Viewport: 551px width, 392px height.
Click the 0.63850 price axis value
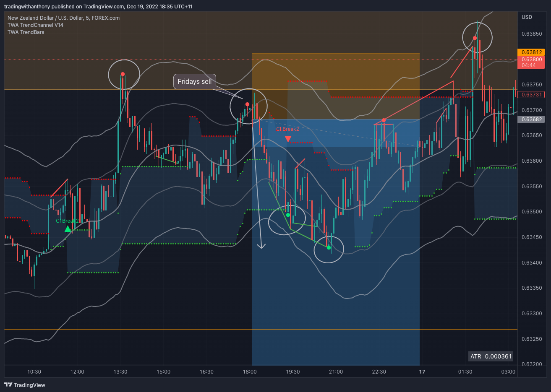pyautogui.click(x=532, y=34)
